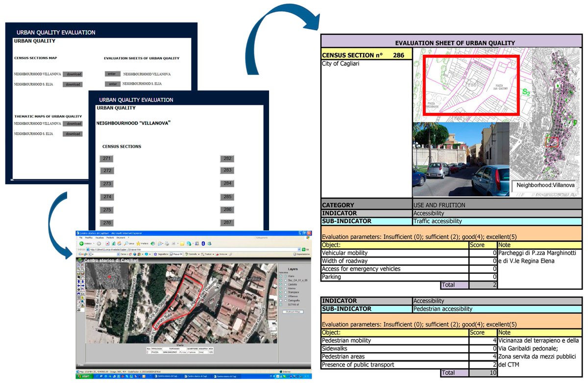Image resolution: width=588 pixels, height=383 pixels.
Task: Click Popup OK in Google toolbar
Action: pos(176,254)
